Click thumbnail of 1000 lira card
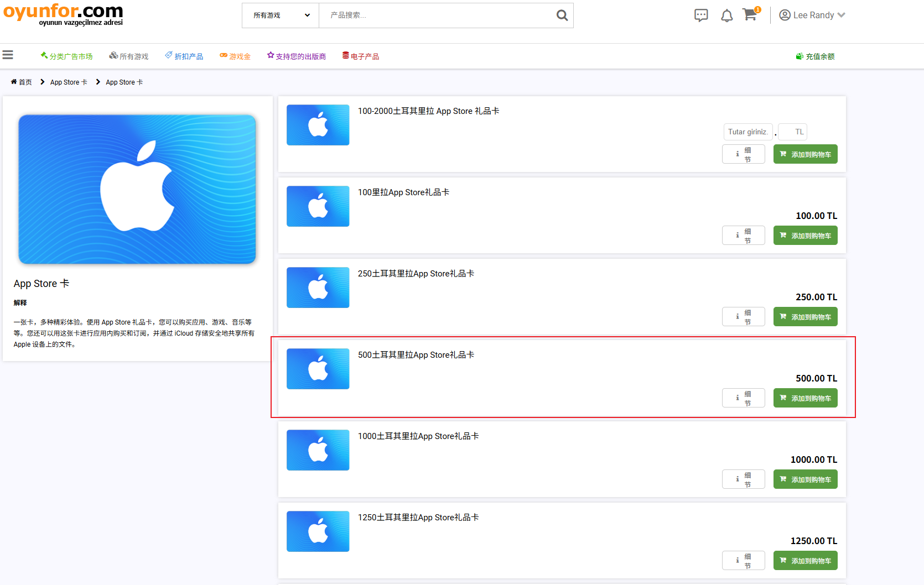The image size is (924, 585). [318, 450]
